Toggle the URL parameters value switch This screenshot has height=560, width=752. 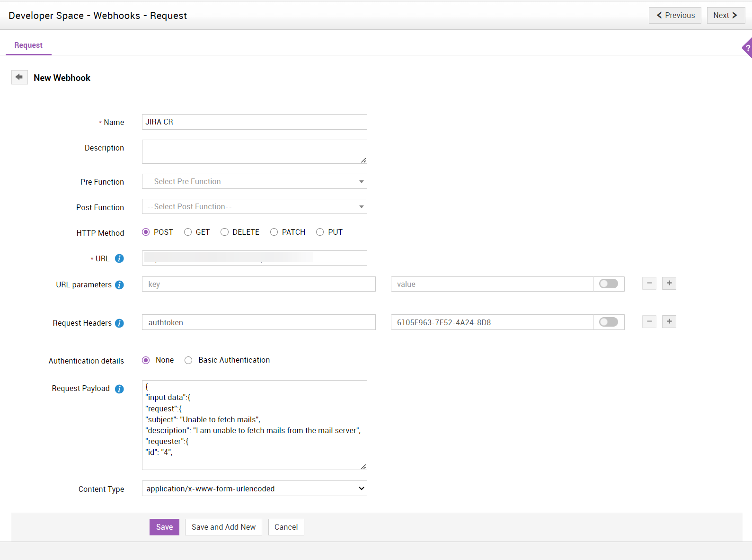(x=608, y=284)
